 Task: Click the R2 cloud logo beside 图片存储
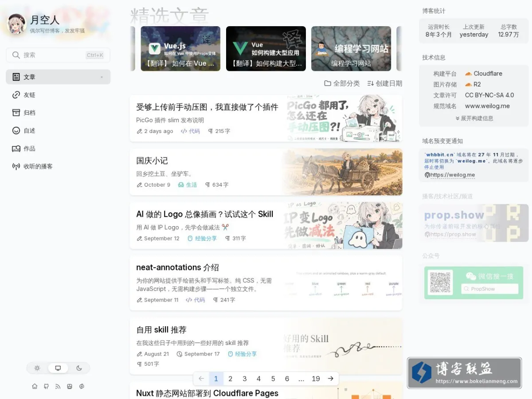pos(468,84)
